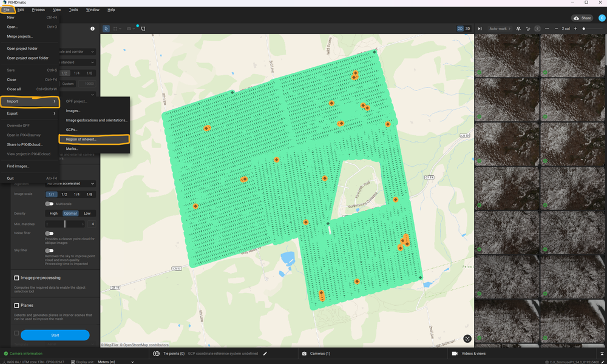Select Merge projects... in File menu
This screenshot has height=364, width=607.
(x=30, y=36)
